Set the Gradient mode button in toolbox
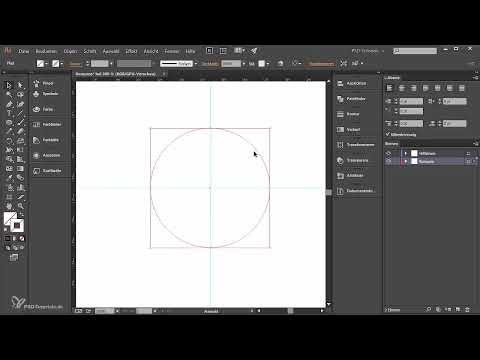This screenshot has height=360, width=480. pyautogui.click(x=14, y=238)
